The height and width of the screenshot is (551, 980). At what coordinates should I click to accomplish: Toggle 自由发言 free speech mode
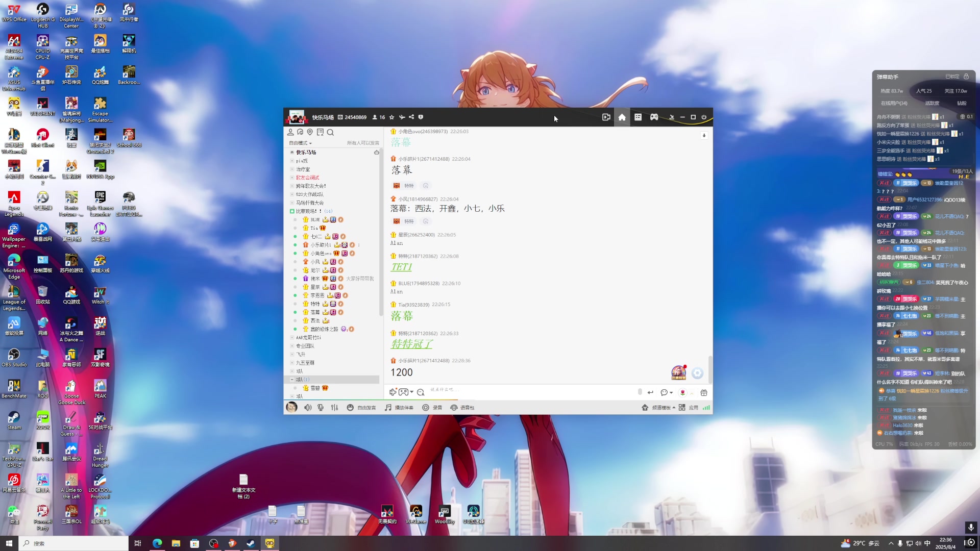click(361, 408)
